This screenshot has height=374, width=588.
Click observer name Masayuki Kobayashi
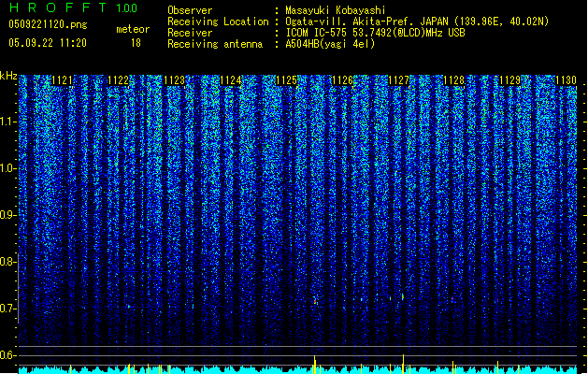336,10
